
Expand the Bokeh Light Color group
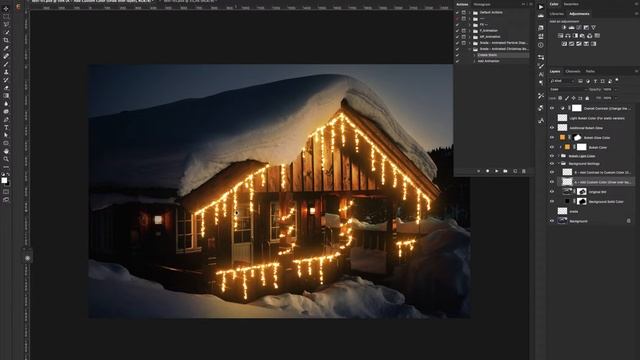point(559,156)
